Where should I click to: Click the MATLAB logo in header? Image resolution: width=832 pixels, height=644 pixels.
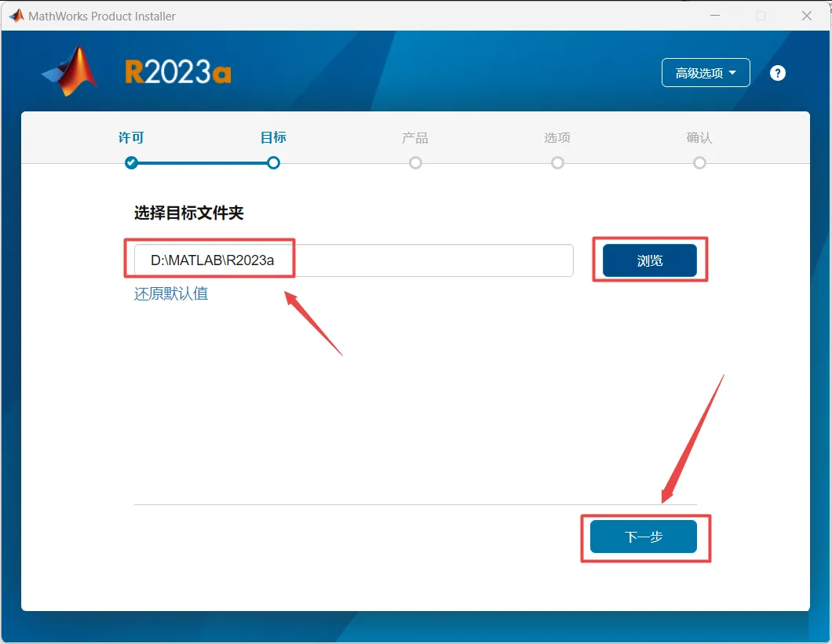click(70, 71)
